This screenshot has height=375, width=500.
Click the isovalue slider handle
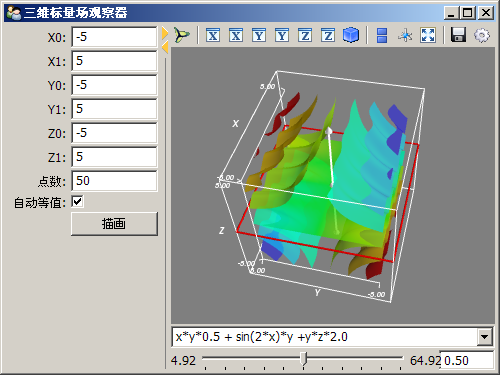click(x=303, y=358)
